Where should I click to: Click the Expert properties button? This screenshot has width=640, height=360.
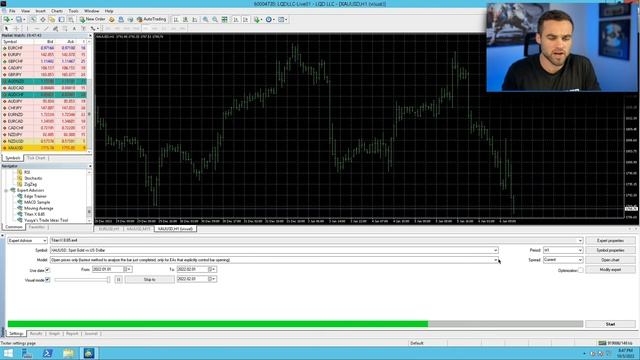pyautogui.click(x=610, y=240)
